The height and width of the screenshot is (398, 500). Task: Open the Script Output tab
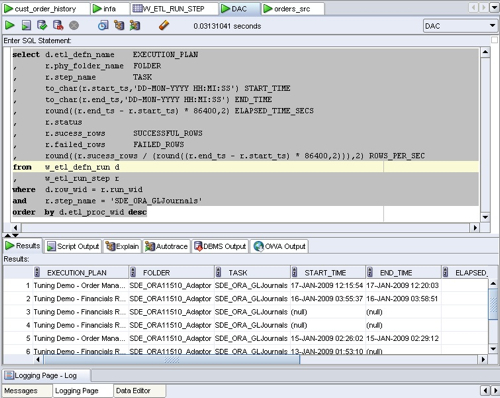73,246
